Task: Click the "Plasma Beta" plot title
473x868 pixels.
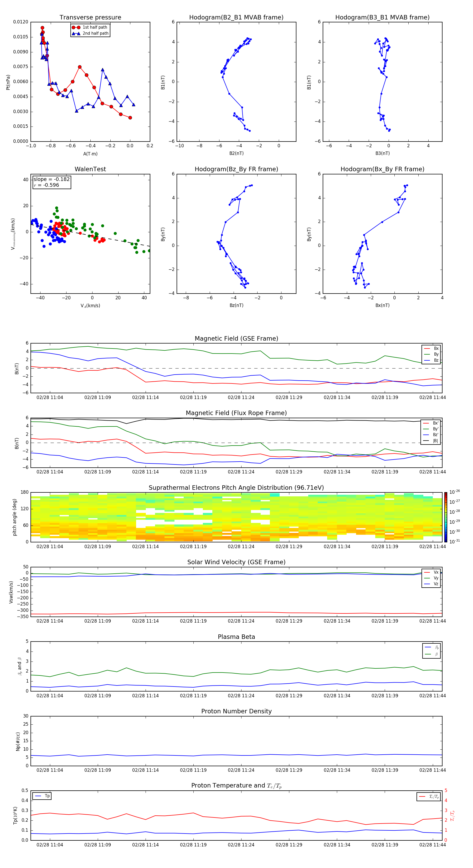Action: [236, 637]
